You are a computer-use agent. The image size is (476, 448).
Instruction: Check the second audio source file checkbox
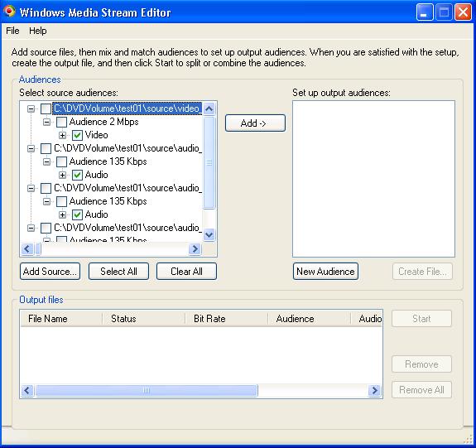[46, 188]
